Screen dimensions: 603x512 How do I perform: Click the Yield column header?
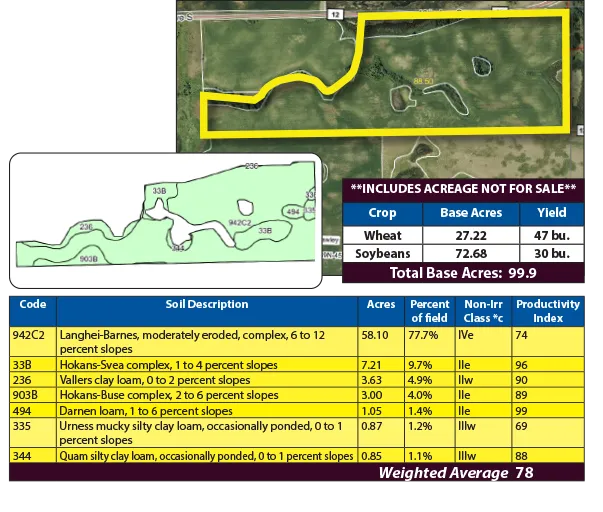click(x=551, y=213)
